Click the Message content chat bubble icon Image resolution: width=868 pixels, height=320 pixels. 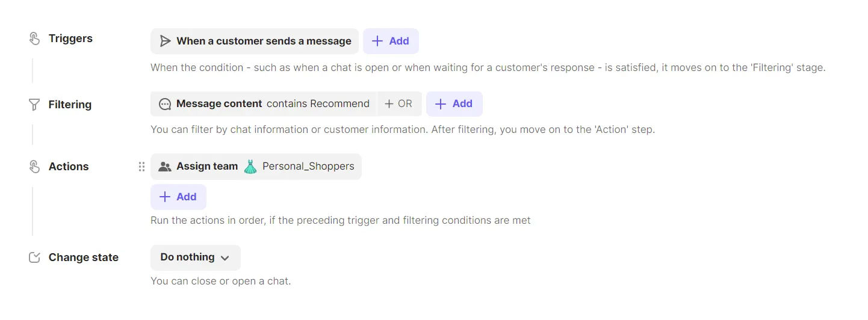[165, 104]
